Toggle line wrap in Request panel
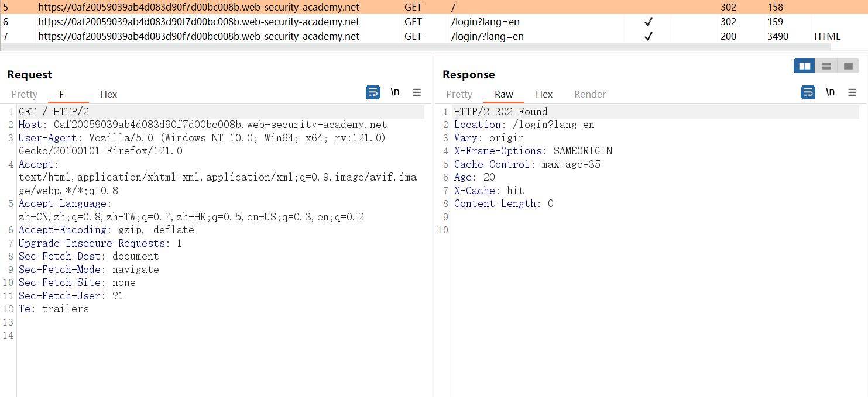 373,92
